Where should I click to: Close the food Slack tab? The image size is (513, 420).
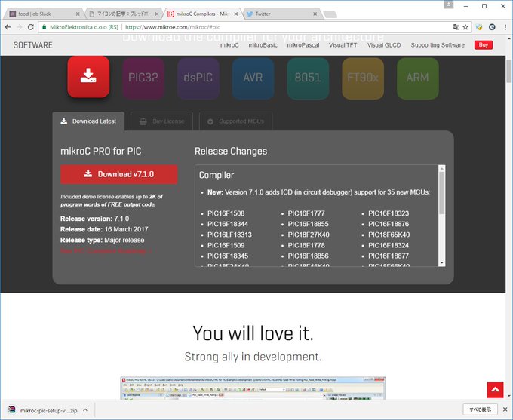click(x=78, y=14)
